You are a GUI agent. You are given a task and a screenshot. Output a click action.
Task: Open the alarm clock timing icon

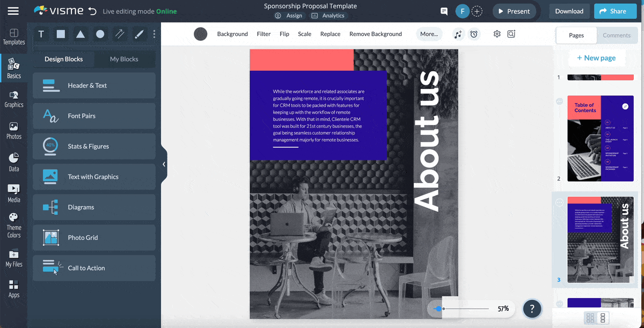coord(474,34)
